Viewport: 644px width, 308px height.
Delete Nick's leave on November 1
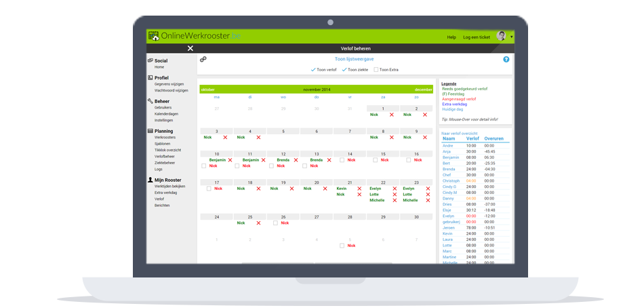pyautogui.click(x=392, y=115)
